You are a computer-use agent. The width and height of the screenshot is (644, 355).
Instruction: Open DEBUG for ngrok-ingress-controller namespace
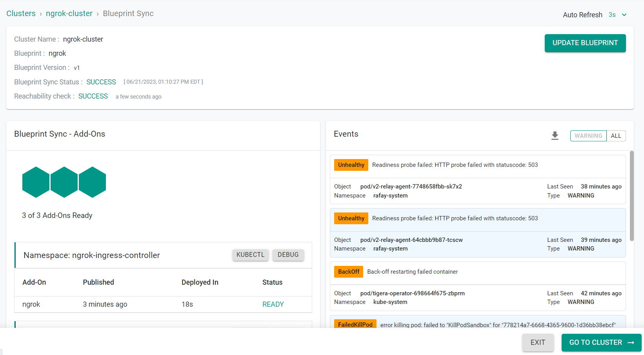[x=288, y=255]
